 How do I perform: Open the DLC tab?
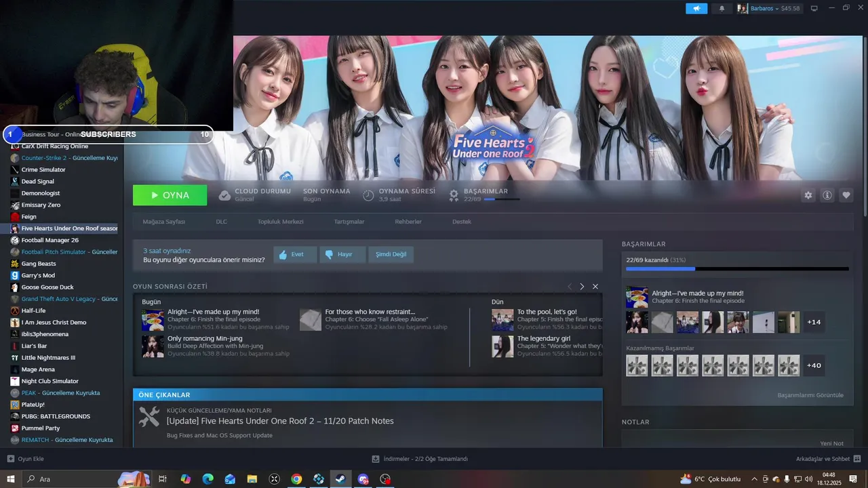(x=222, y=222)
